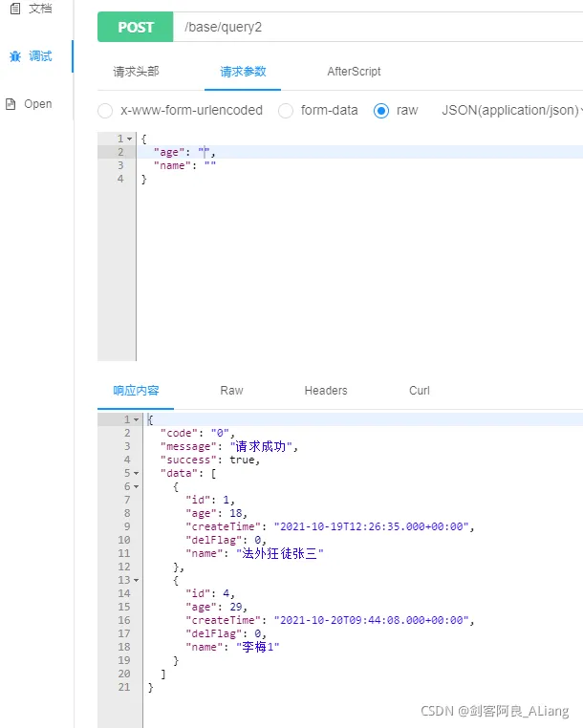This screenshot has height=728, width=583.
Task: Click the "age": 18 response line
Action: click(217, 513)
